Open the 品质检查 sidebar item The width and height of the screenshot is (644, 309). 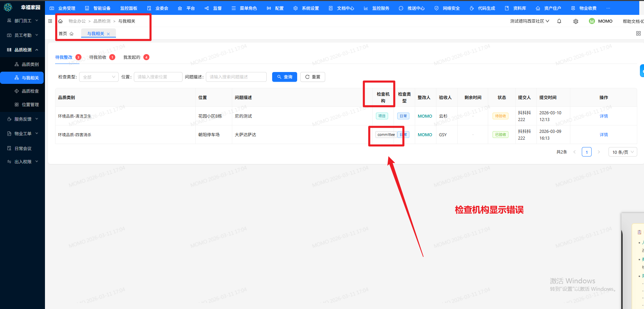[30, 91]
